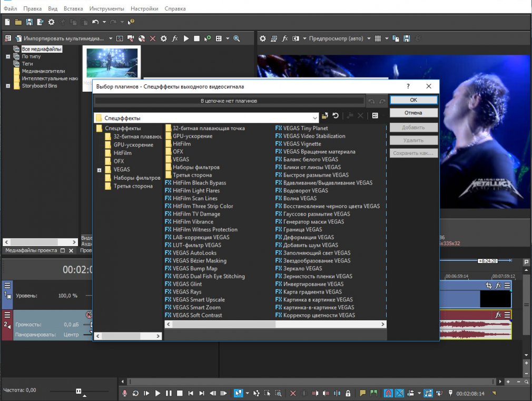Open the Спецэффекты folder dropdown
The image size is (532, 401).
tap(315, 118)
